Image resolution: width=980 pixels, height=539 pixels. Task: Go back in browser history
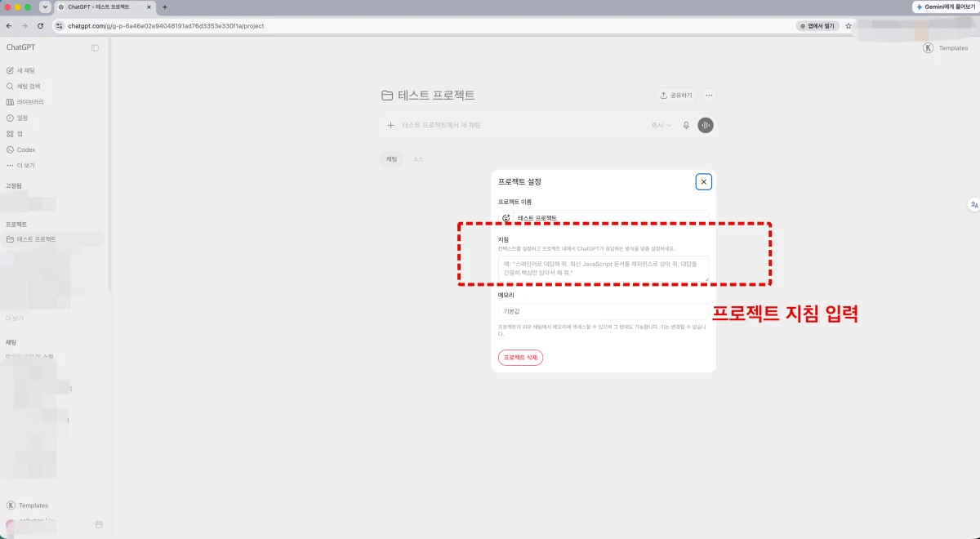click(x=8, y=26)
